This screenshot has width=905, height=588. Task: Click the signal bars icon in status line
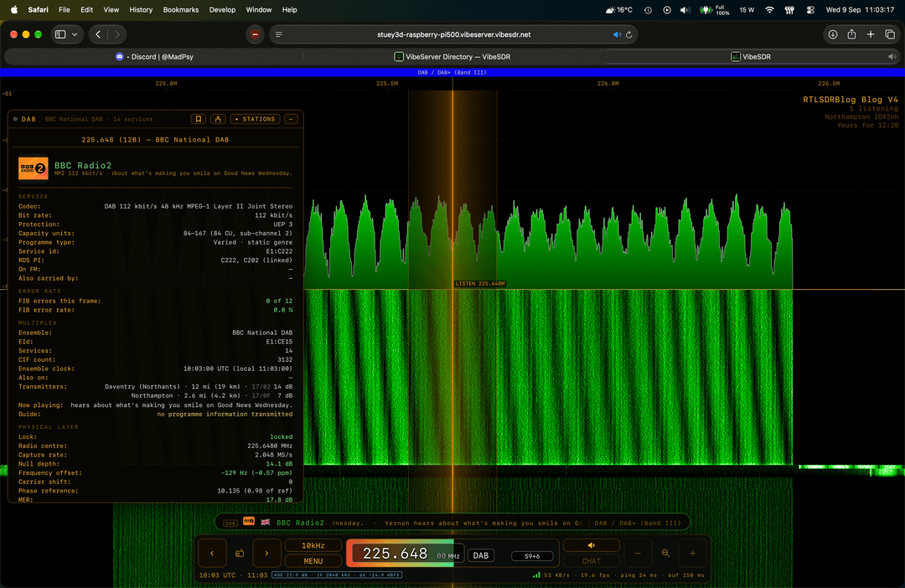[x=537, y=575]
